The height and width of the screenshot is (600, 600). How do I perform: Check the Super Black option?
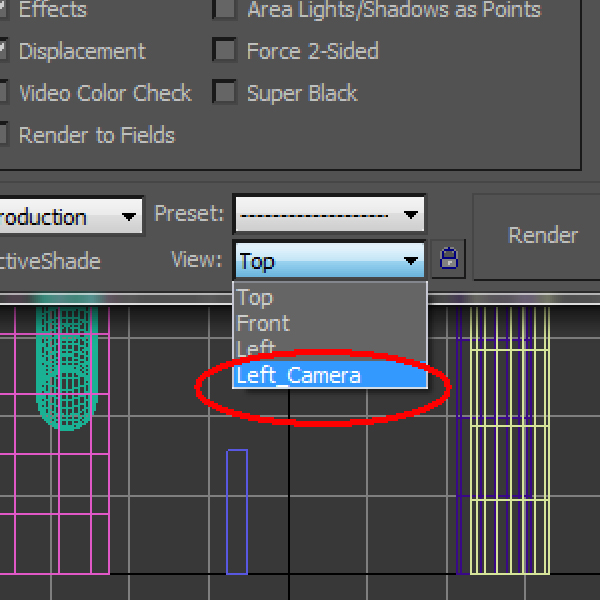point(227,93)
